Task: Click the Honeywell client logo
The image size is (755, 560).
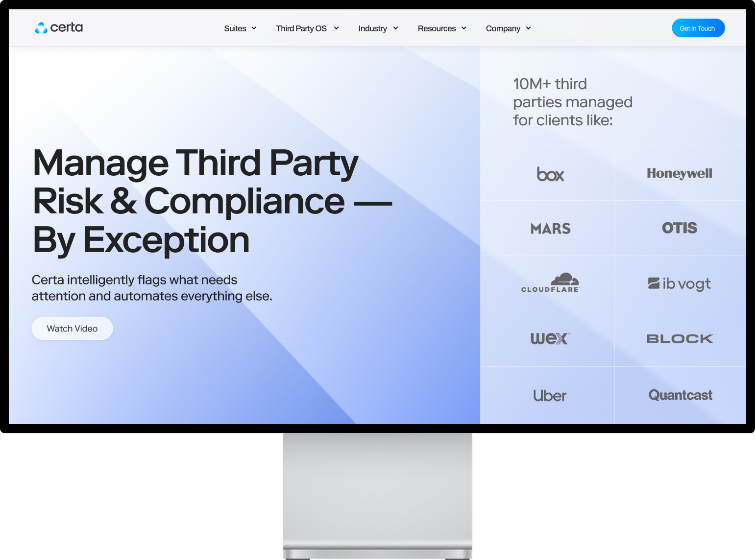Action: click(680, 173)
